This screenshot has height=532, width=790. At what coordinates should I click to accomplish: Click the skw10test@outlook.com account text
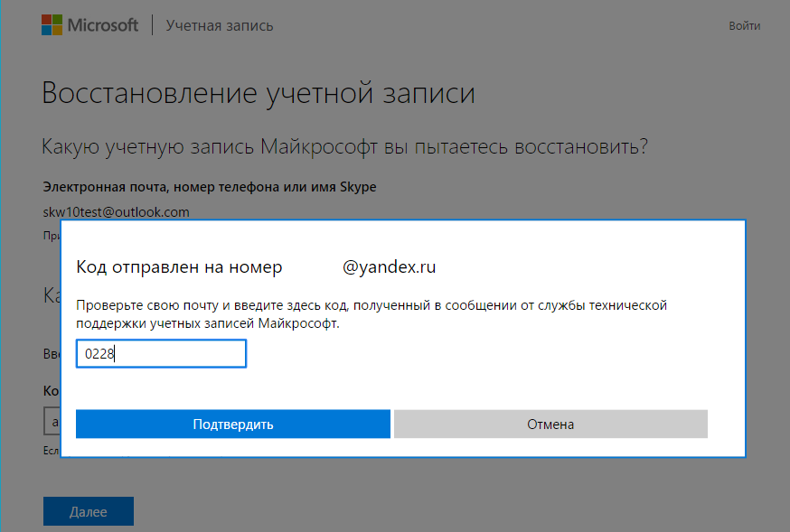117,212
